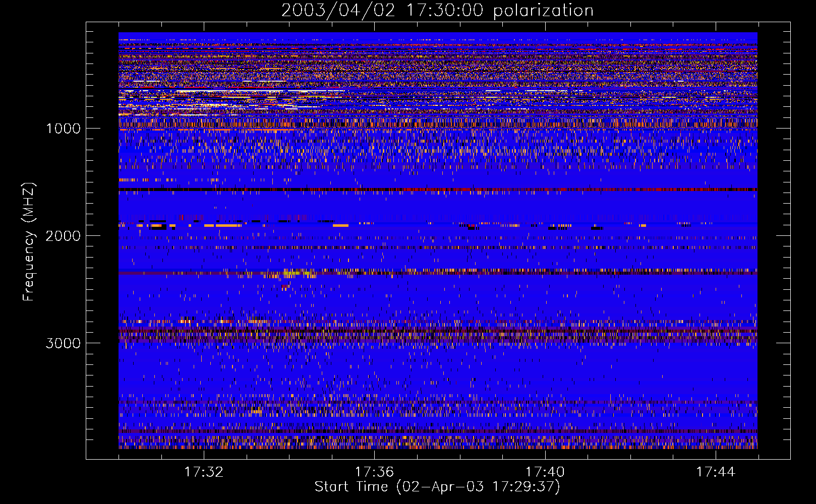Screen dimensions: 816x504
Task: Click the solid blue strip at spectrogram top
Action: [437, 35]
